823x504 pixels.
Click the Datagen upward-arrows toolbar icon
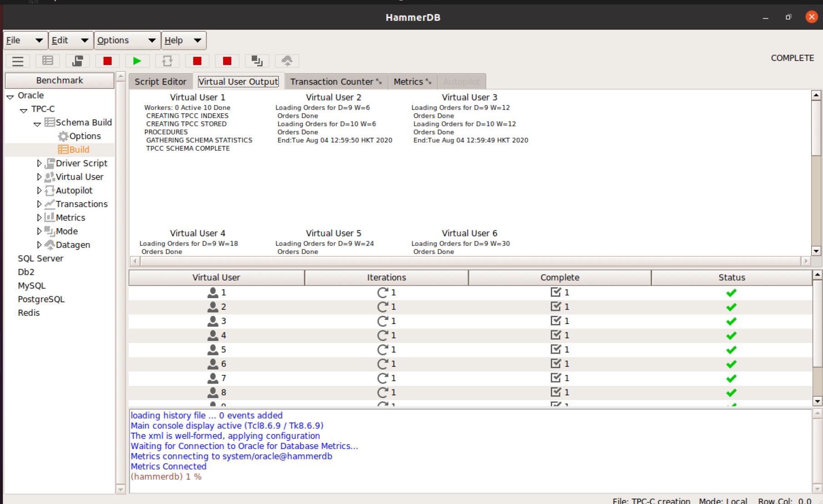point(287,61)
